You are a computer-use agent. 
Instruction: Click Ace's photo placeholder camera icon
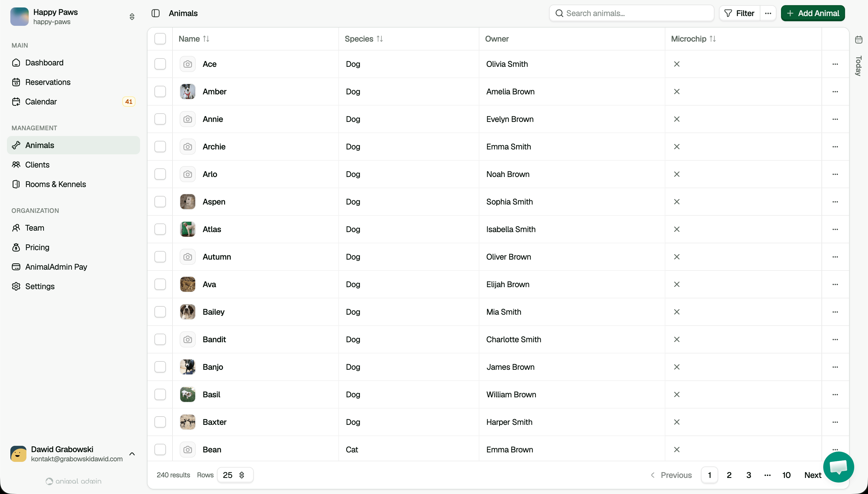188,64
